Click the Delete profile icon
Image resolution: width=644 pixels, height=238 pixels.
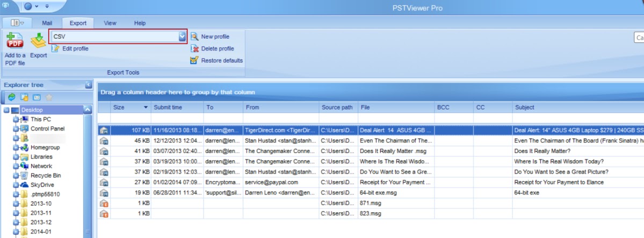pyautogui.click(x=194, y=48)
